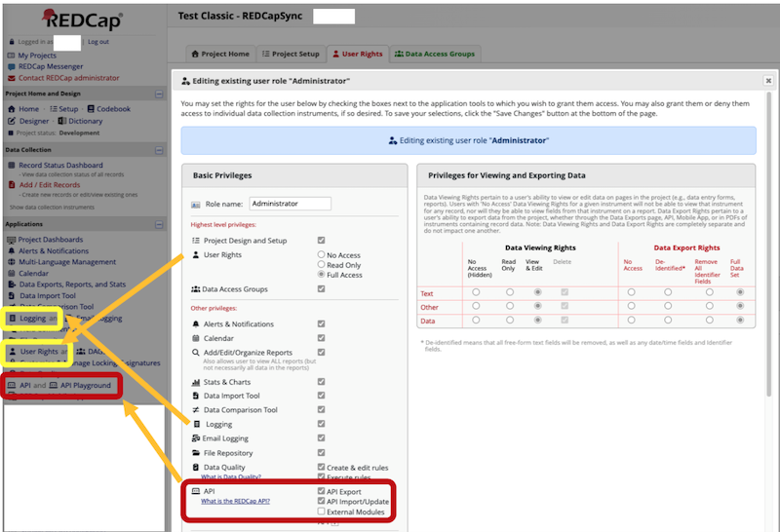
Task: Select Full Data Set export for Text
Action: (740, 292)
